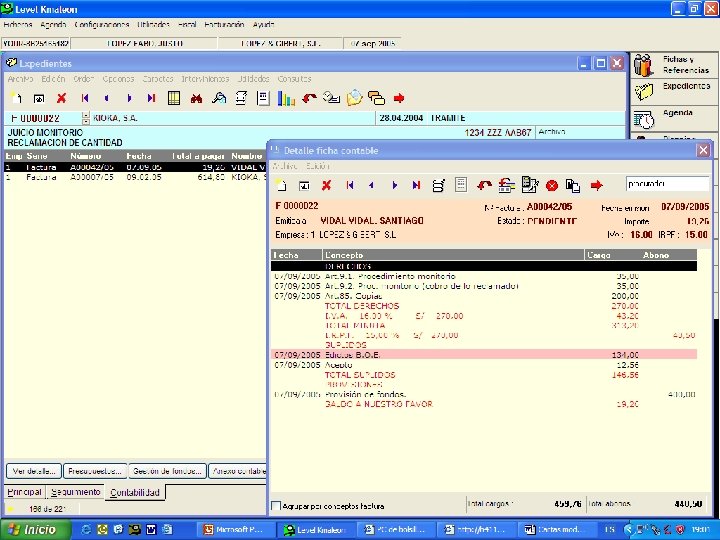Open the Facturación menu
This screenshot has width=720, height=540.
click(x=224, y=24)
